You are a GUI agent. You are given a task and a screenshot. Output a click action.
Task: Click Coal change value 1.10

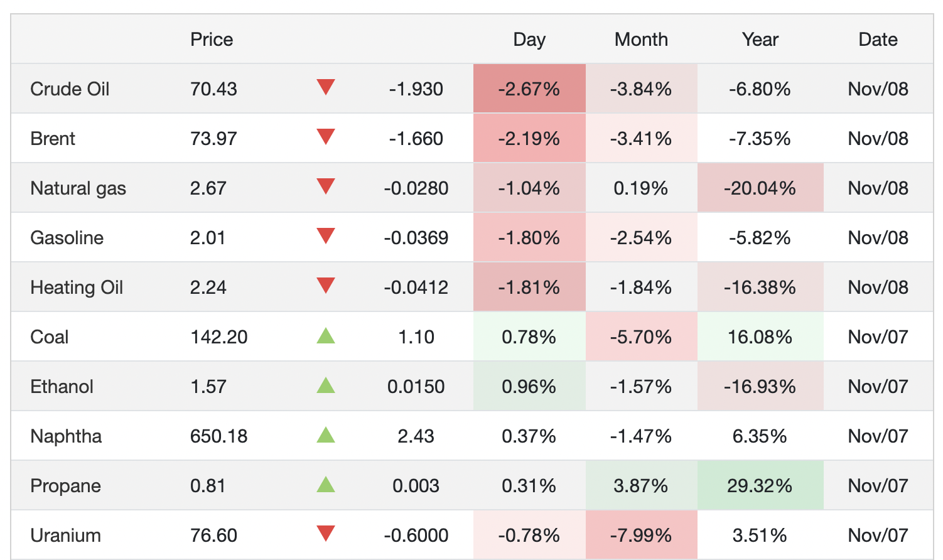(416, 337)
